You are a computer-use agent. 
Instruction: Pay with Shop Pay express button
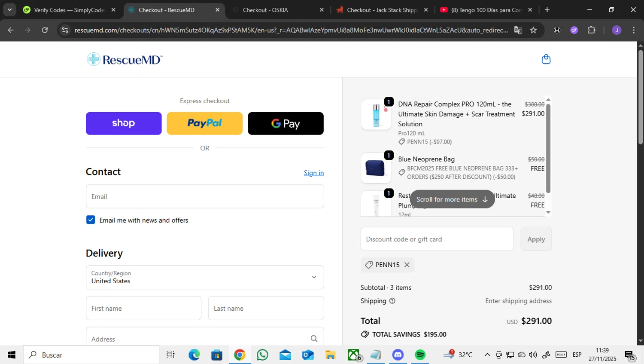[124, 123]
